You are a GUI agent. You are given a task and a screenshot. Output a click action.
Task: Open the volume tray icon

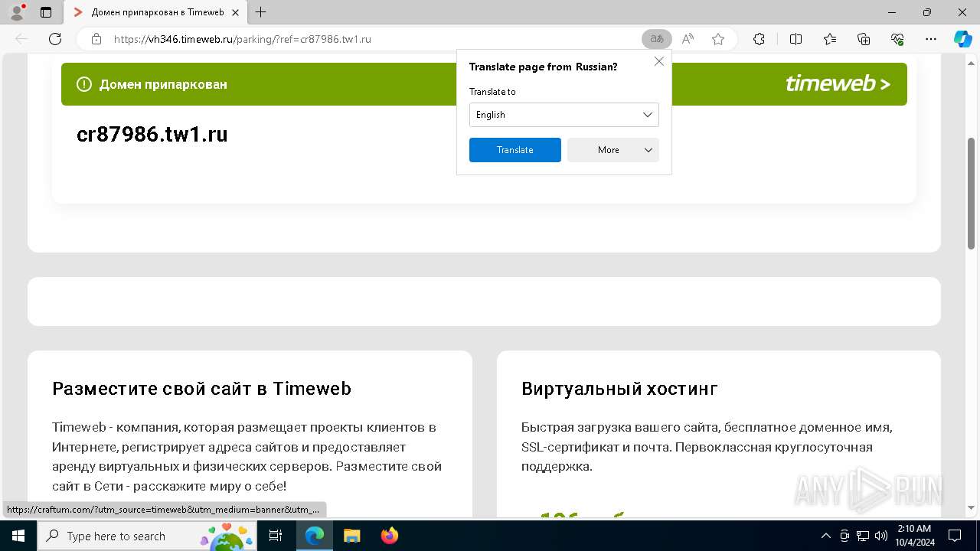880,536
